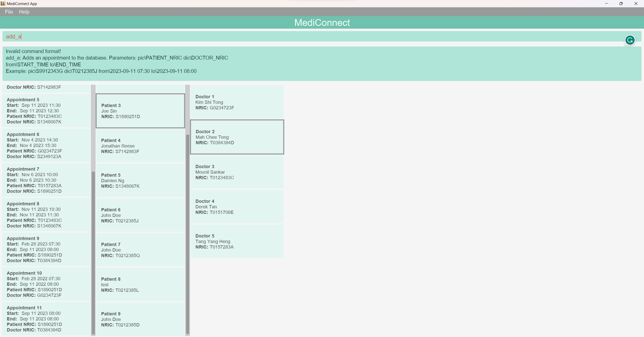Screen dimensions: 644x337
Task: Select Doctor 3 Mounil Sankar card
Action: coord(237,172)
